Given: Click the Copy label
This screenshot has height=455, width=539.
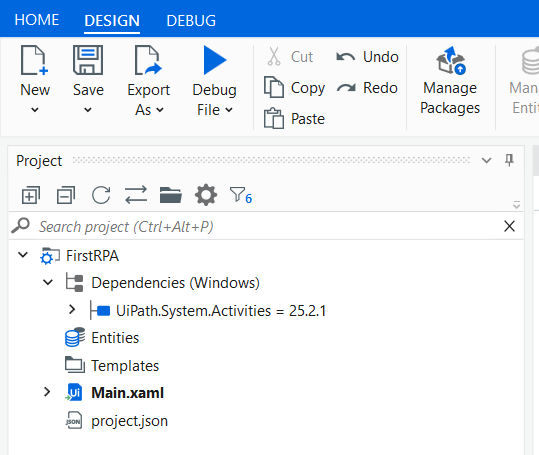Looking at the screenshot, I should pos(308,88).
